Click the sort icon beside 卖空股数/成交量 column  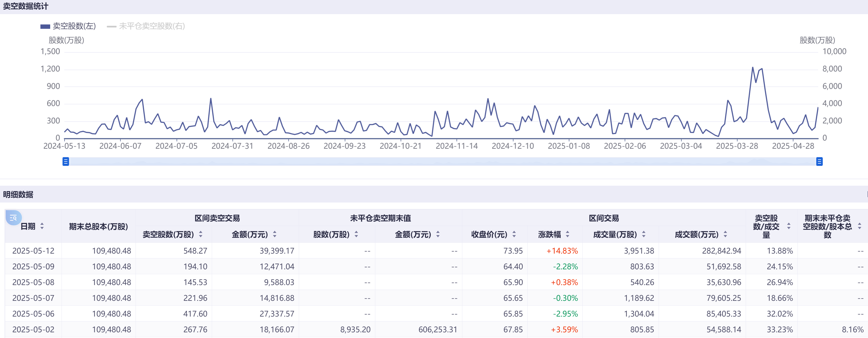tap(789, 226)
